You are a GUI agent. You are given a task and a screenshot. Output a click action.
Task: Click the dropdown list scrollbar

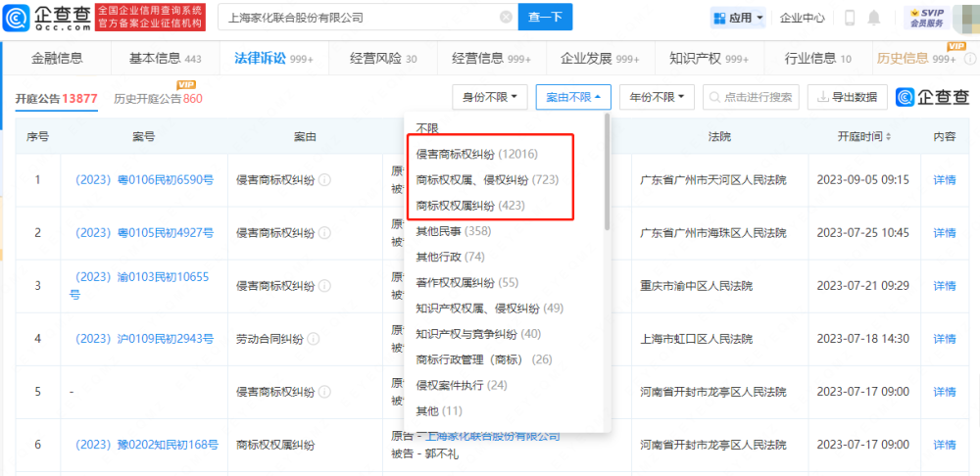pos(607,171)
